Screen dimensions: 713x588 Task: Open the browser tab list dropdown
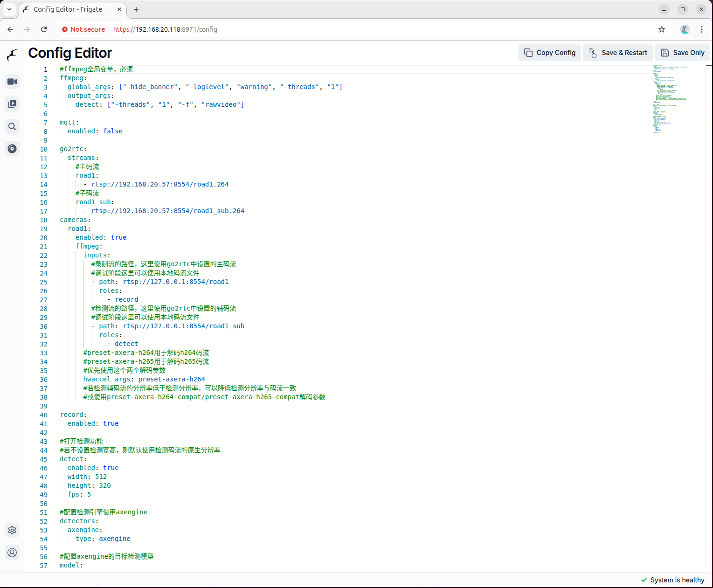(x=9, y=9)
